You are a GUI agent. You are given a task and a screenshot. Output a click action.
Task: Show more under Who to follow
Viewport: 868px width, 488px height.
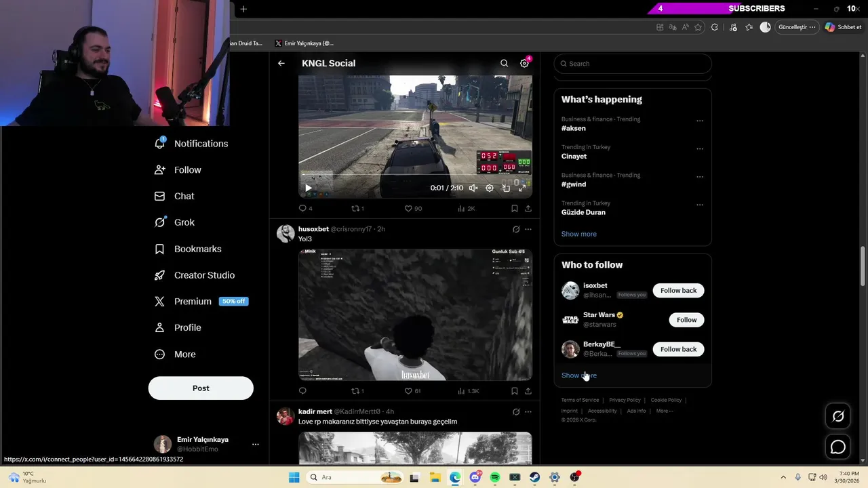(x=579, y=375)
